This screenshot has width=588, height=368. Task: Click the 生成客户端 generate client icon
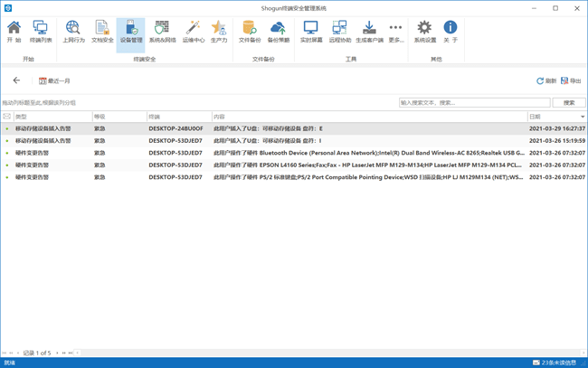(x=369, y=33)
